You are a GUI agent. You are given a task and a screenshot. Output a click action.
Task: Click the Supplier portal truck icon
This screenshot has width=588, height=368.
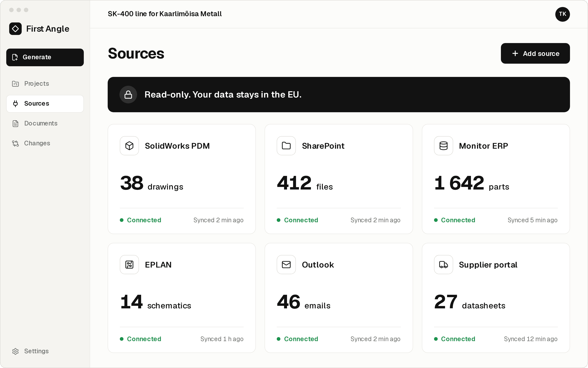click(443, 265)
